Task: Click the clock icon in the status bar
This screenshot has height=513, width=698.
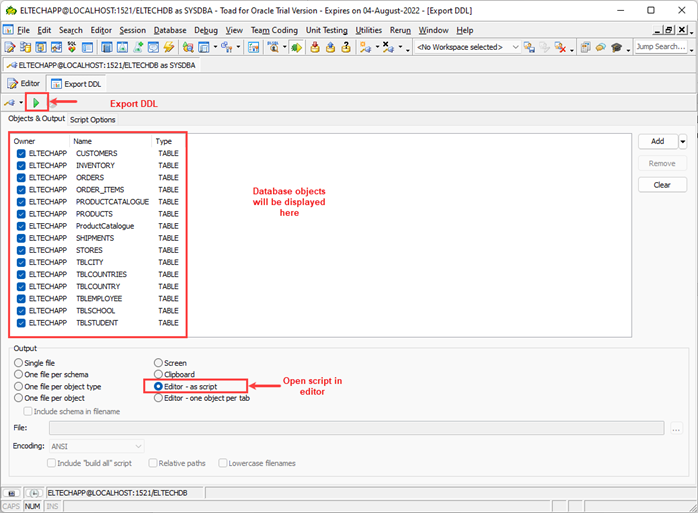Action: point(34,493)
